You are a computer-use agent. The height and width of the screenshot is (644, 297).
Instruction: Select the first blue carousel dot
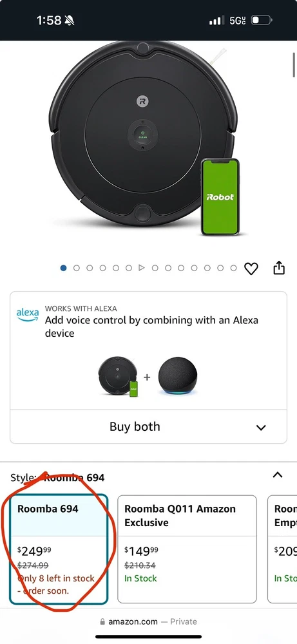click(x=63, y=268)
